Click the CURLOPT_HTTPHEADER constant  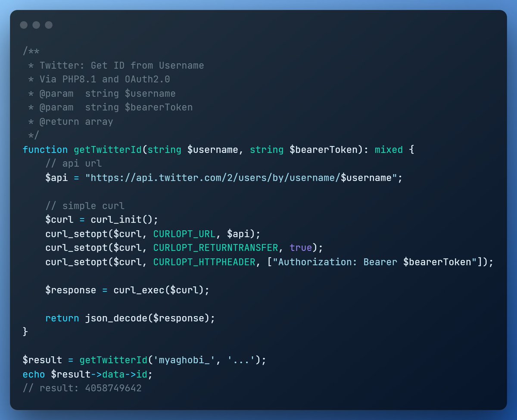pyautogui.click(x=204, y=262)
